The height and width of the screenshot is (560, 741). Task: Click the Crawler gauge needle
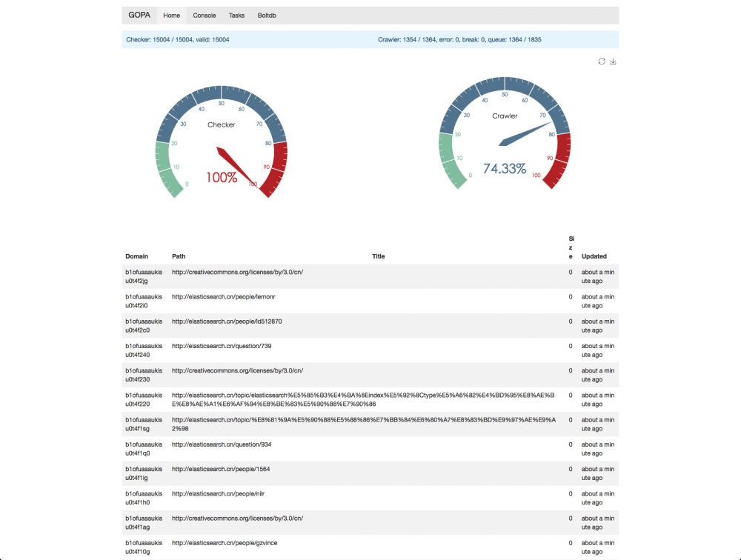pos(525,134)
